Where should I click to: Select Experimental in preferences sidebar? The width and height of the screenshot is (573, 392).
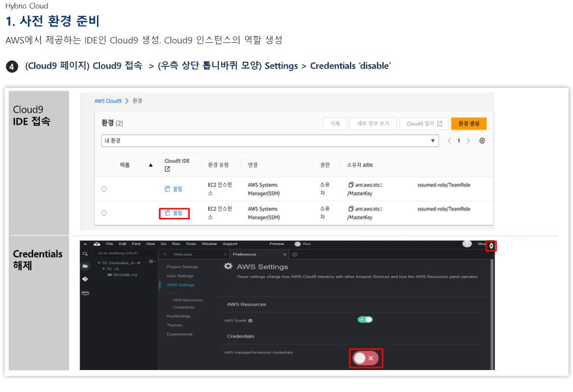pyautogui.click(x=180, y=334)
